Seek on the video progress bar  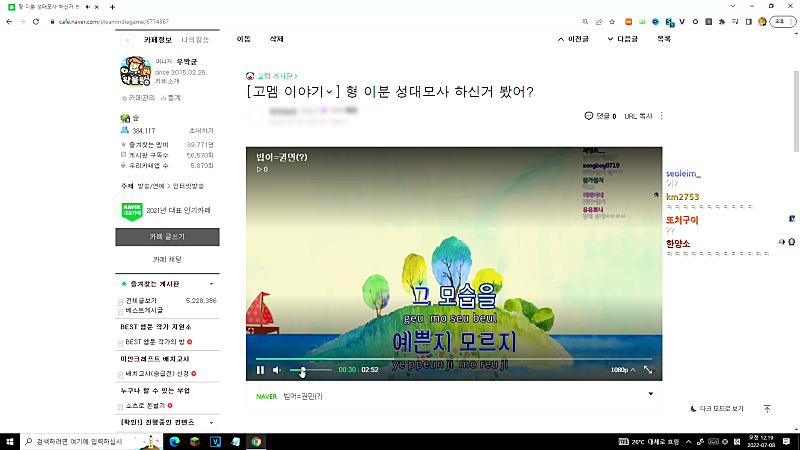(x=454, y=359)
